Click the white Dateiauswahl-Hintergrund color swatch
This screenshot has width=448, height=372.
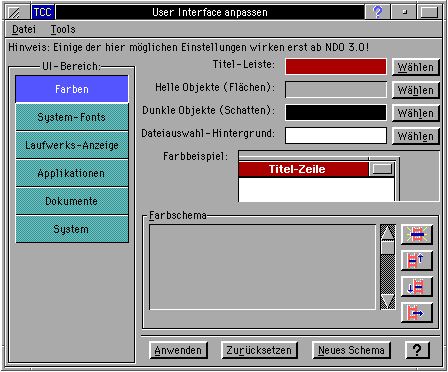coord(336,136)
